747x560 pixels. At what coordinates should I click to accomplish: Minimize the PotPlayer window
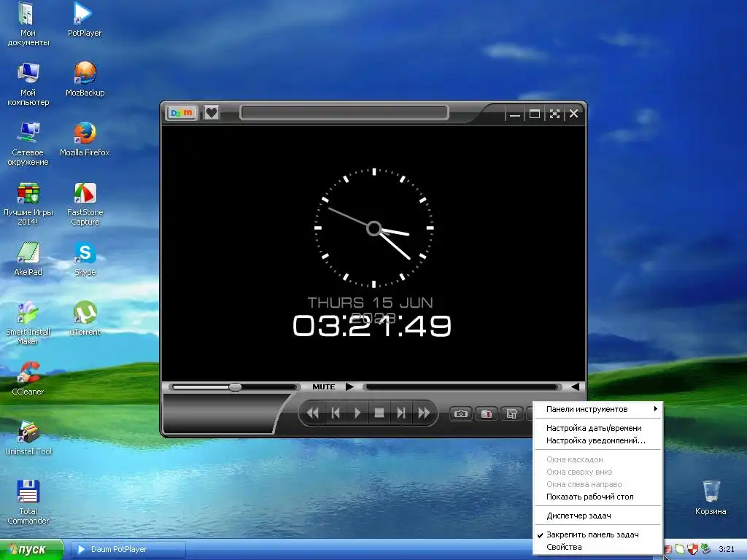click(514, 114)
